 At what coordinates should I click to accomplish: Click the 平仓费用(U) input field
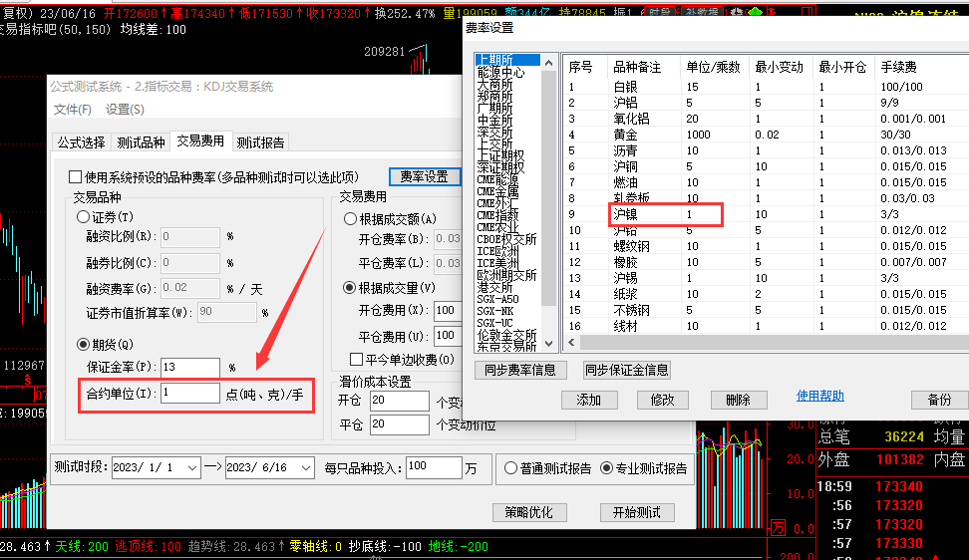tap(448, 337)
